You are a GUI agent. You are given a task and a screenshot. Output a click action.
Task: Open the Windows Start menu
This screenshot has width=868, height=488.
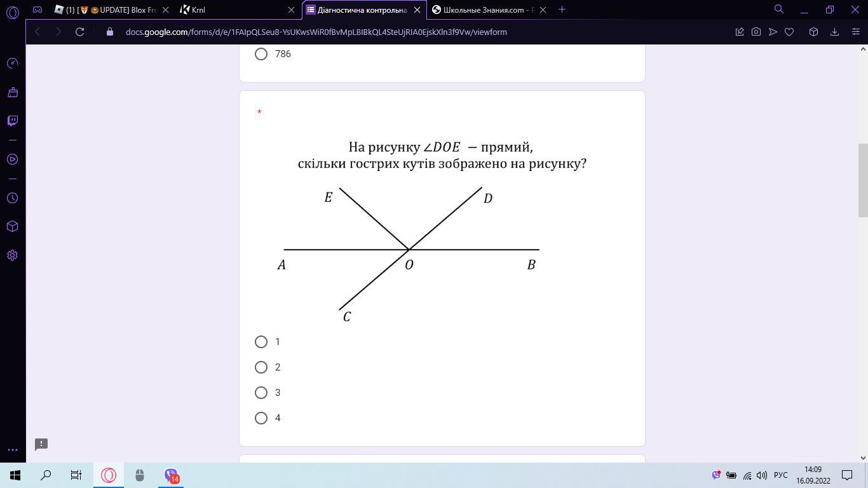coord(15,475)
